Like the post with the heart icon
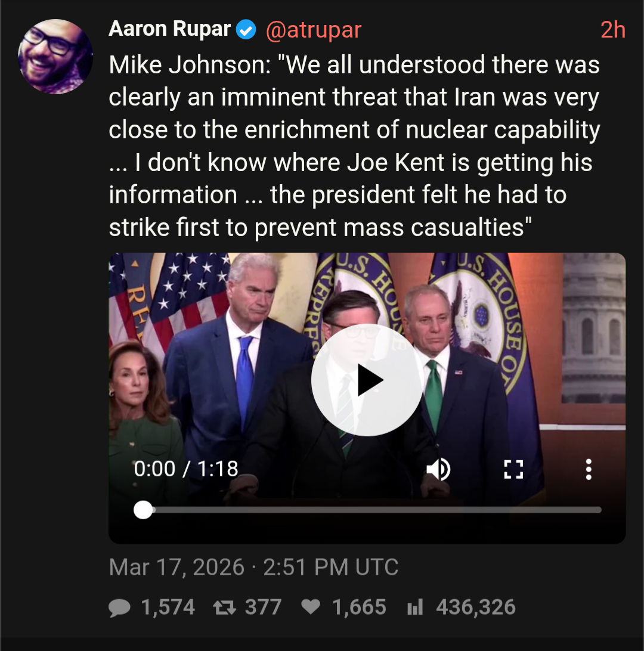The image size is (644, 651). 310,607
